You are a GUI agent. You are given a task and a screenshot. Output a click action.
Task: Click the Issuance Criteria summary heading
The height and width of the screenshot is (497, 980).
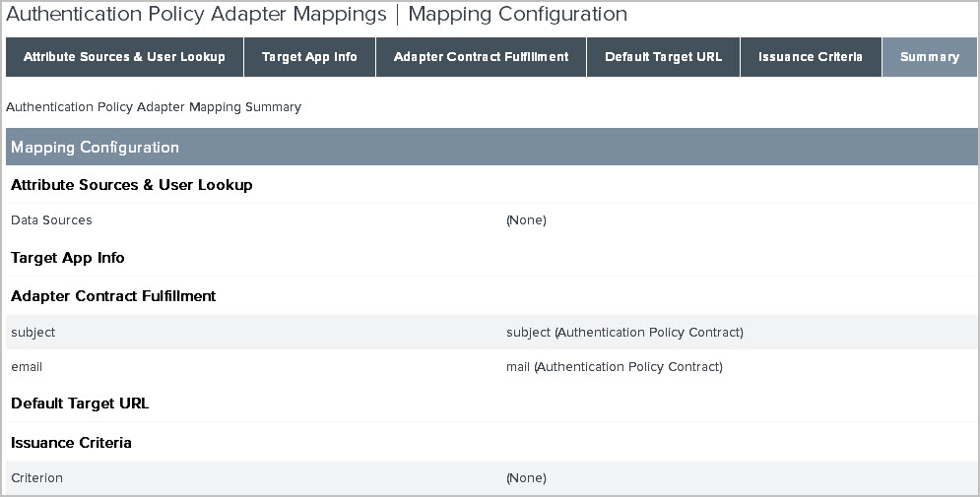pos(71,443)
